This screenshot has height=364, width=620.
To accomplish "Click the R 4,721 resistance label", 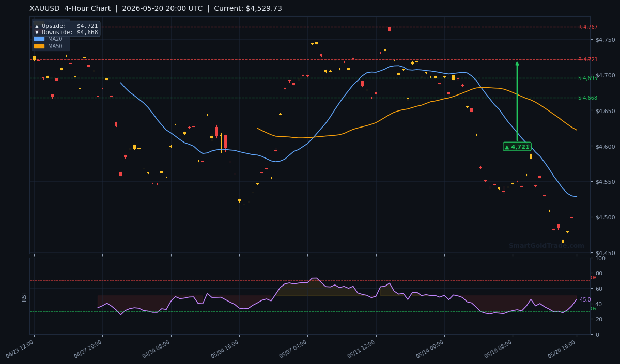I will 587,59.
